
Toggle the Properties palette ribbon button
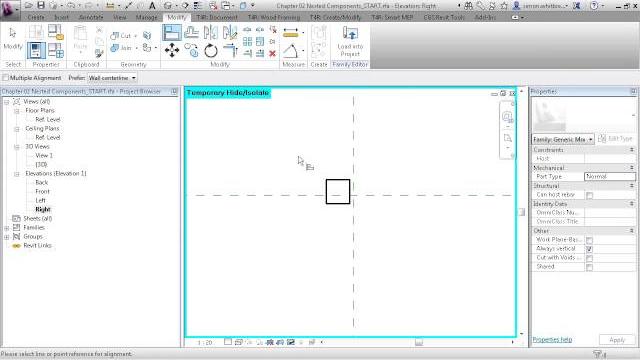(36, 51)
